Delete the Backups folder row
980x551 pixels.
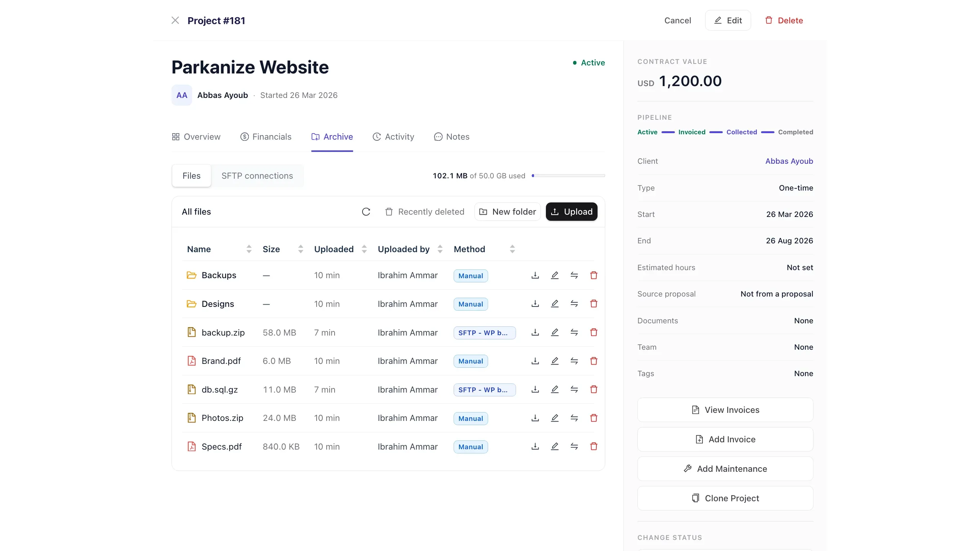pos(594,275)
